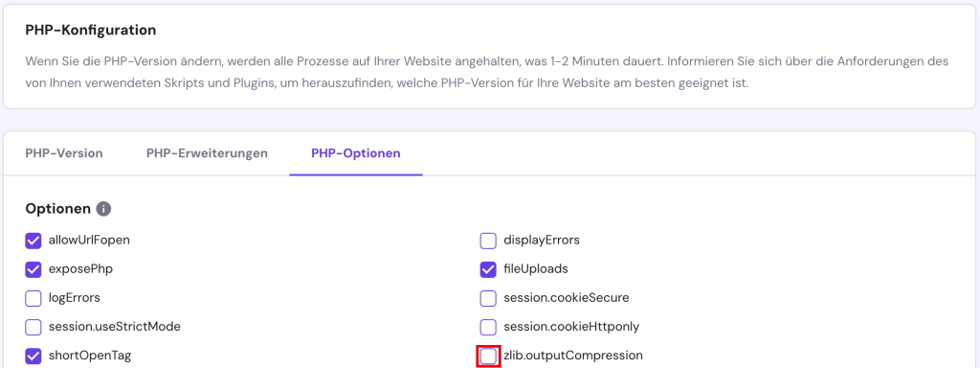Click the PHP-Konfiguration heading
The height and width of the screenshot is (368, 980).
[91, 30]
